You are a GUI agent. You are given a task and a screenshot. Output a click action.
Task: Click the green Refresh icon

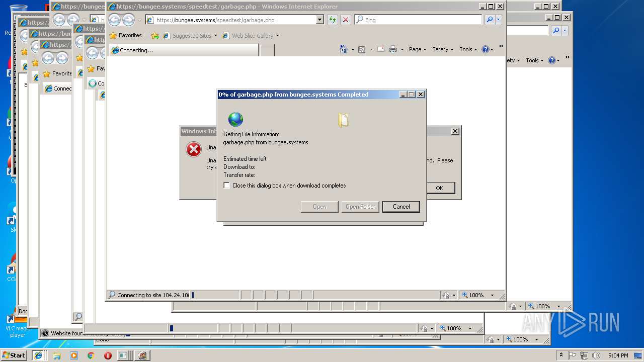pos(333,20)
